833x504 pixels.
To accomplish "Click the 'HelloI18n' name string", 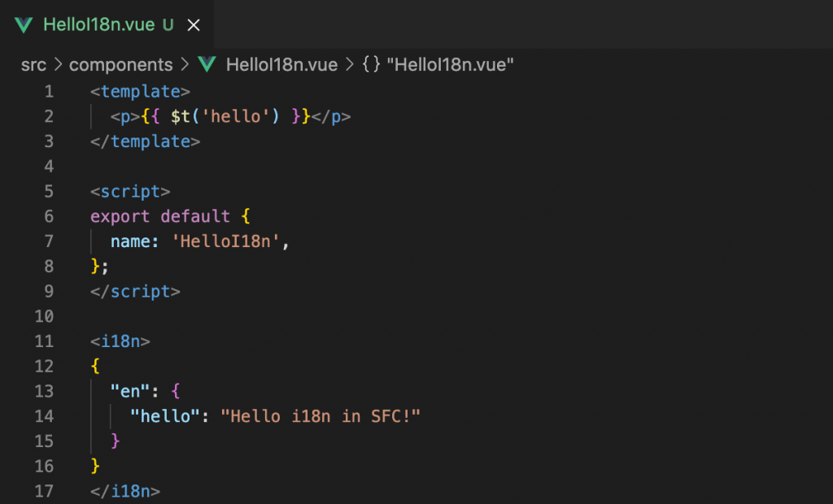I will (225, 241).
